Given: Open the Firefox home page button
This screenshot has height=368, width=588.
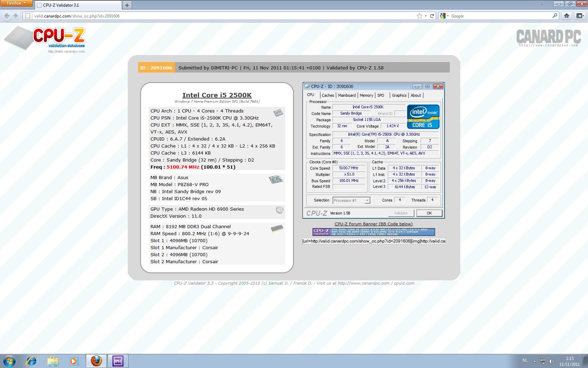Looking at the screenshot, I should [x=567, y=16].
